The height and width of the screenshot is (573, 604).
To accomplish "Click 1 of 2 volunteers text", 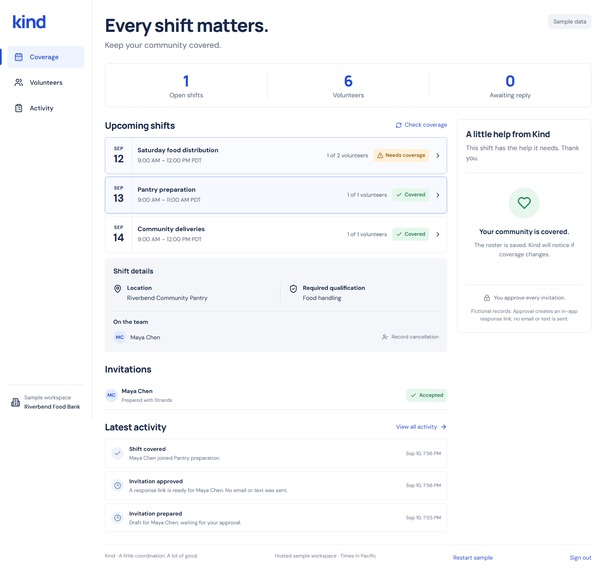I will [347, 156].
